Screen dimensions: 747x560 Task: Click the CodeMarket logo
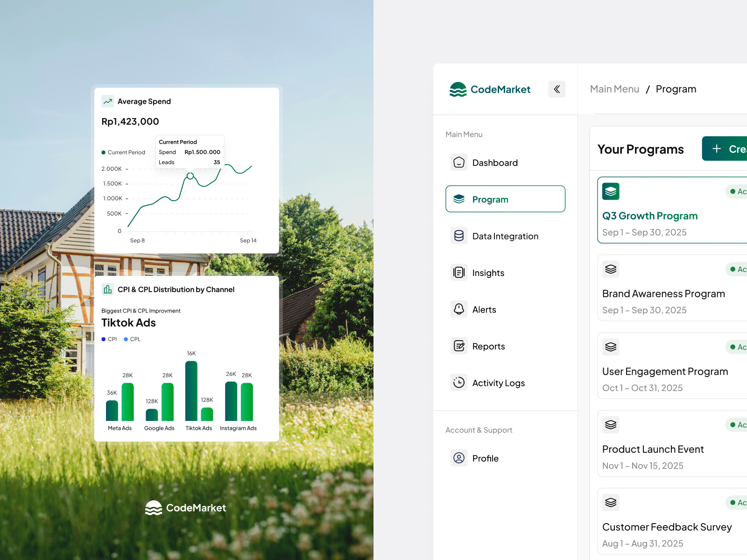point(489,89)
